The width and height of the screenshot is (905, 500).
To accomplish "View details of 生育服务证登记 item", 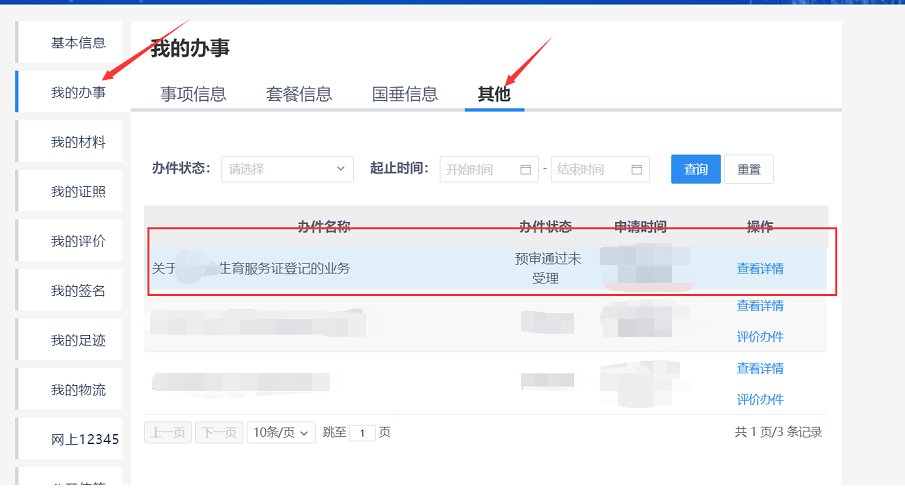I will click(x=760, y=268).
